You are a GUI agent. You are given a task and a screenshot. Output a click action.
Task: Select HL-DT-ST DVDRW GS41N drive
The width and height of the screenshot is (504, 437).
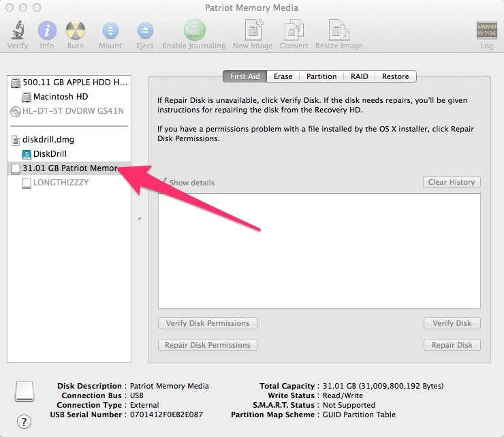click(x=69, y=111)
